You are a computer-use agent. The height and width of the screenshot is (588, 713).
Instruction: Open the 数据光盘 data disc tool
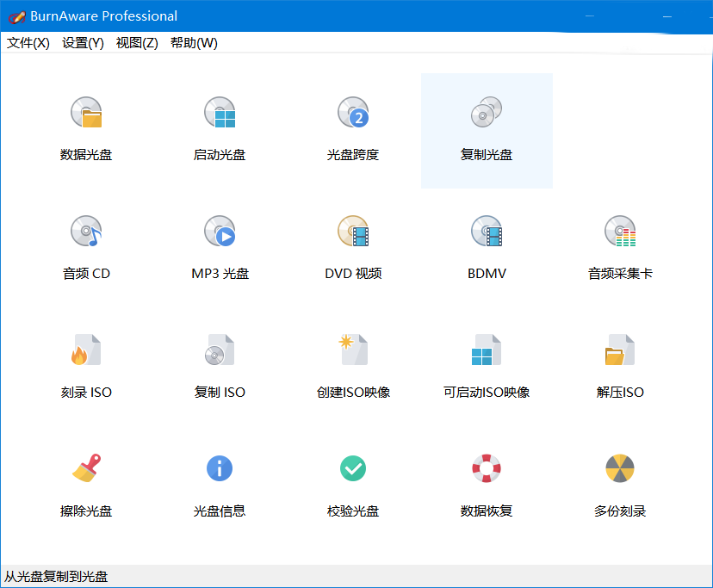86,130
